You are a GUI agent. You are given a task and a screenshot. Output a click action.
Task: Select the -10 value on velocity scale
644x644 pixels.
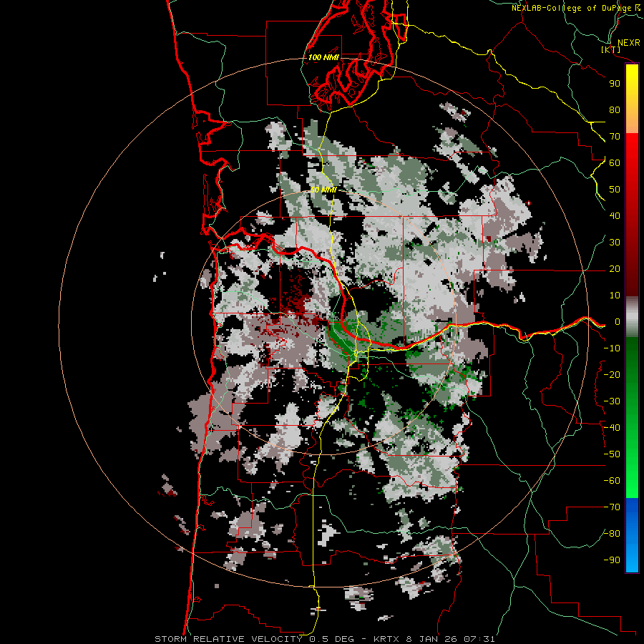click(612, 348)
